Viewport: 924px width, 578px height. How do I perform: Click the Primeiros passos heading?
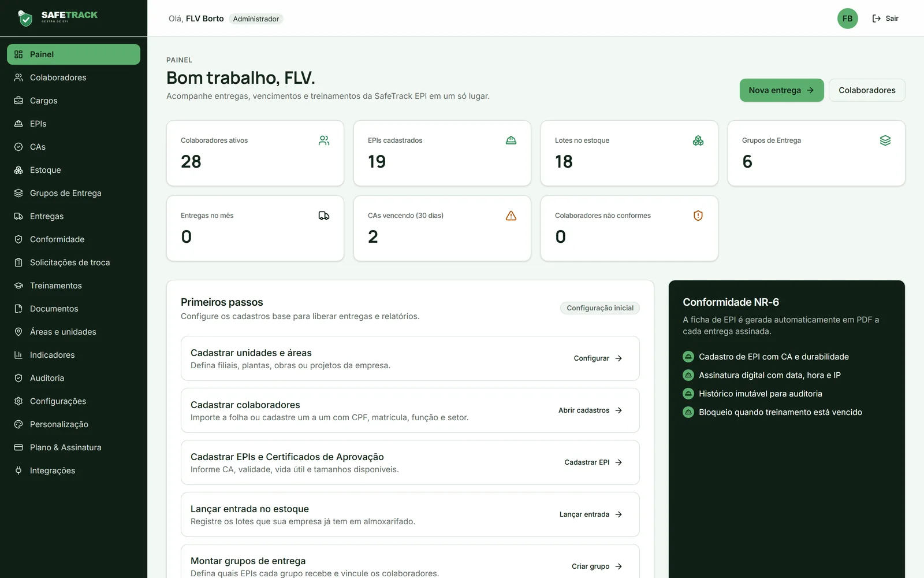coord(222,302)
